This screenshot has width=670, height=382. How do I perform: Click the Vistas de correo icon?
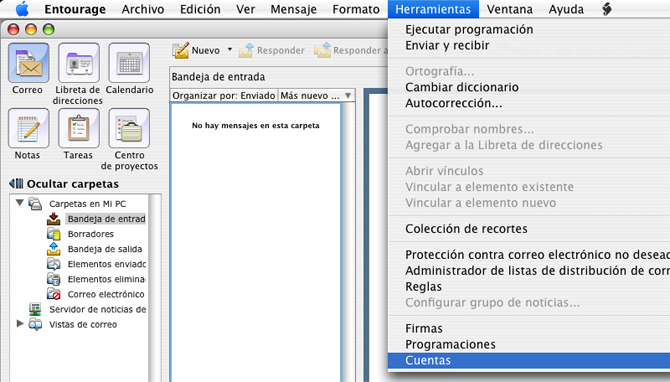point(35,324)
